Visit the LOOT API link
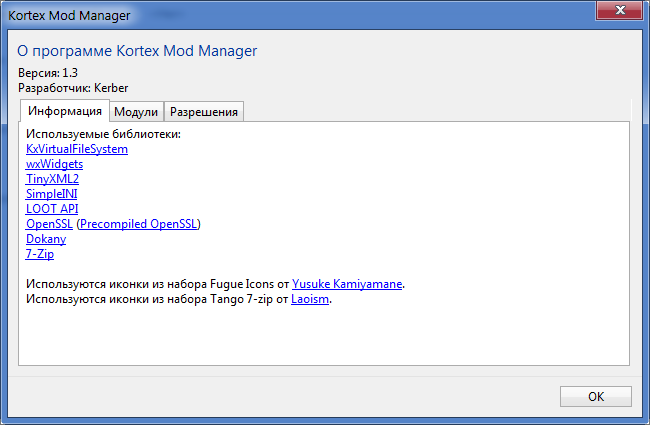The image size is (650, 425). click(x=52, y=209)
